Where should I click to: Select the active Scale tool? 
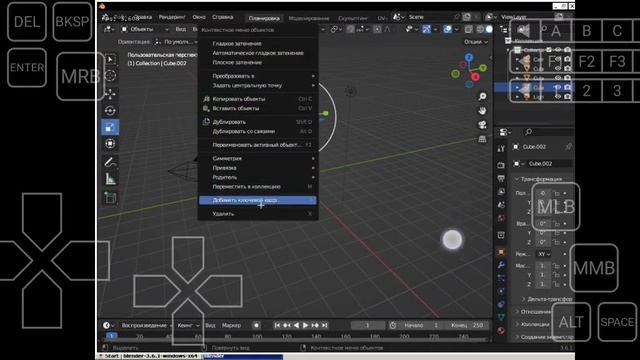click(x=110, y=127)
